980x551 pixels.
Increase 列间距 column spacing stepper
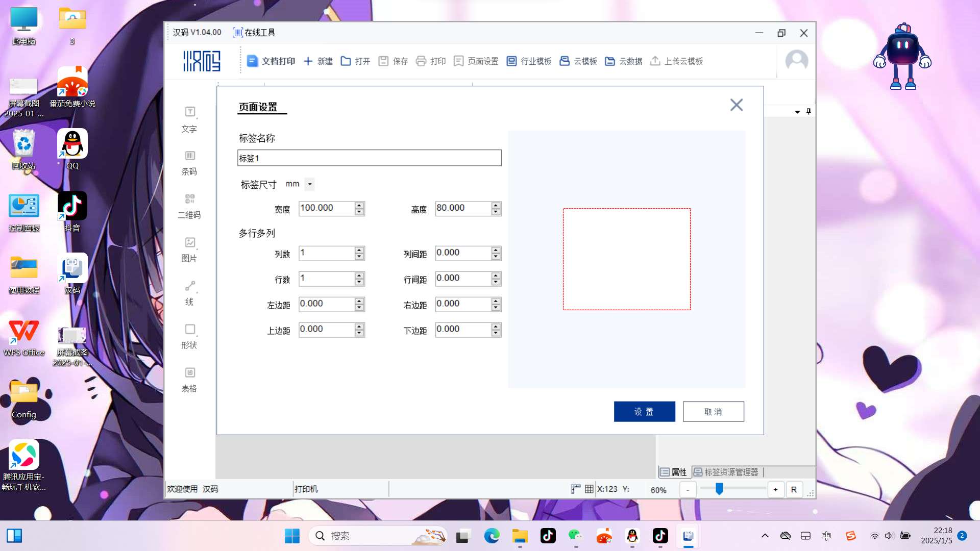(496, 250)
